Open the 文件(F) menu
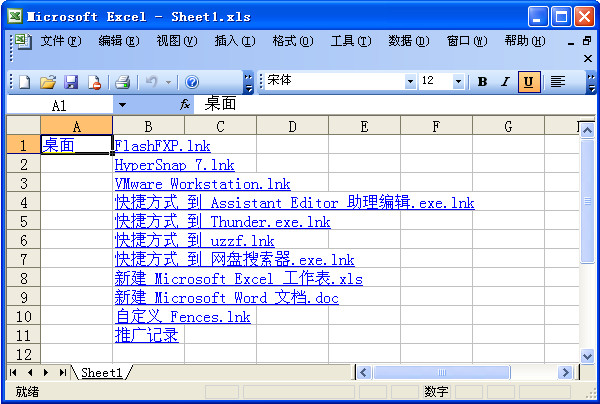The height and width of the screenshot is (404, 600). pos(61,41)
